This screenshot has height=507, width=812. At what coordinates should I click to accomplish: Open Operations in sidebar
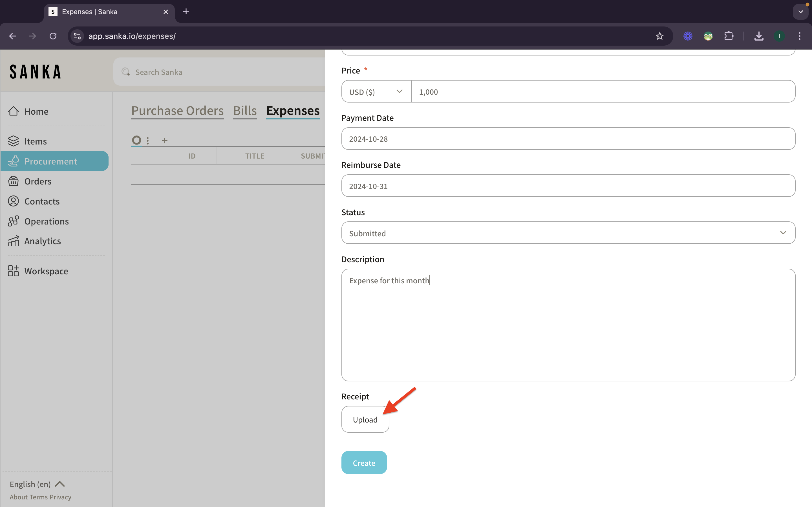[46, 221]
